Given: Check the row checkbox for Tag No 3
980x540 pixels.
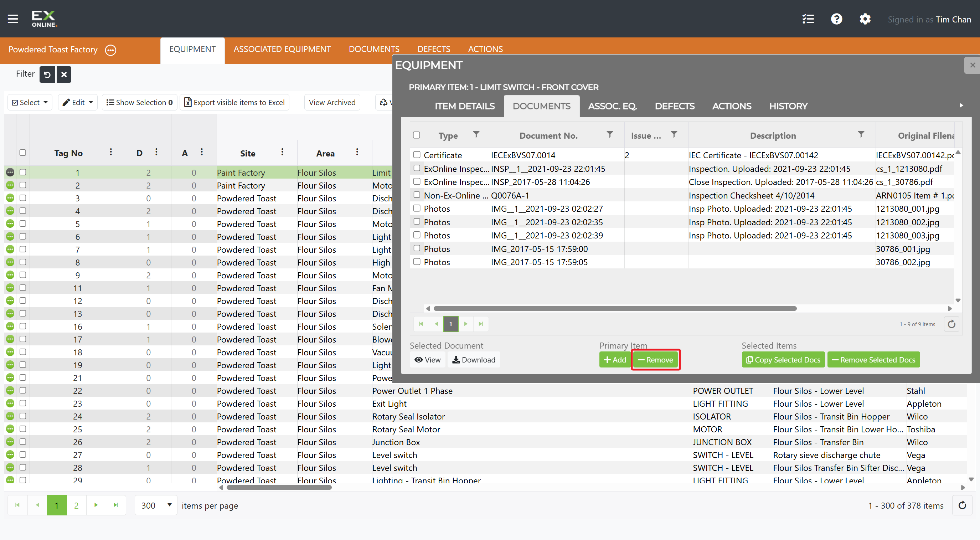Looking at the screenshot, I should point(23,198).
